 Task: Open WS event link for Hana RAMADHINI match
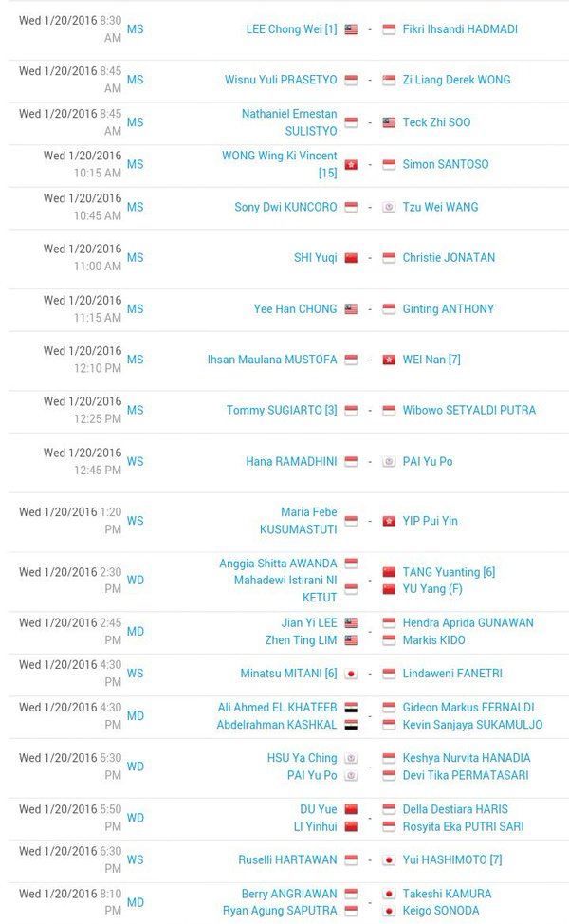135,461
